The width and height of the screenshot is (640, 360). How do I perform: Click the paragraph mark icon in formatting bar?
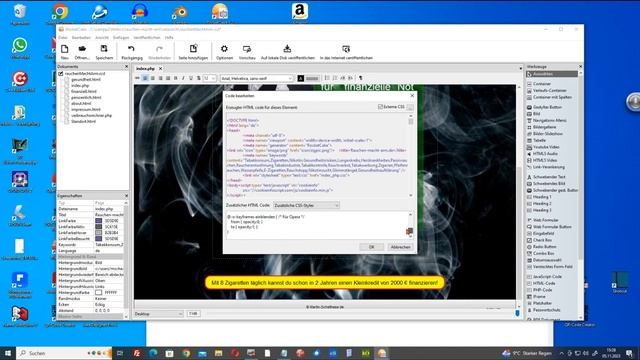click(x=360, y=78)
